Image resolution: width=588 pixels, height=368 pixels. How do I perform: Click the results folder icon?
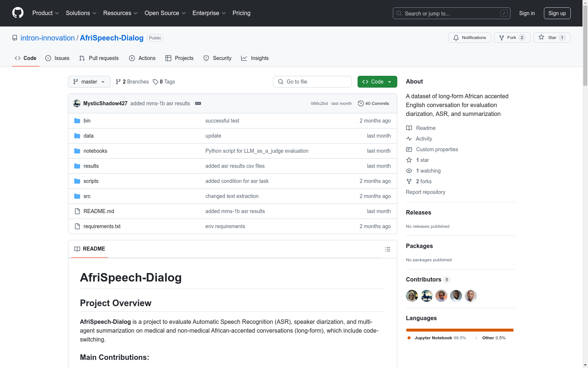pyautogui.click(x=77, y=166)
